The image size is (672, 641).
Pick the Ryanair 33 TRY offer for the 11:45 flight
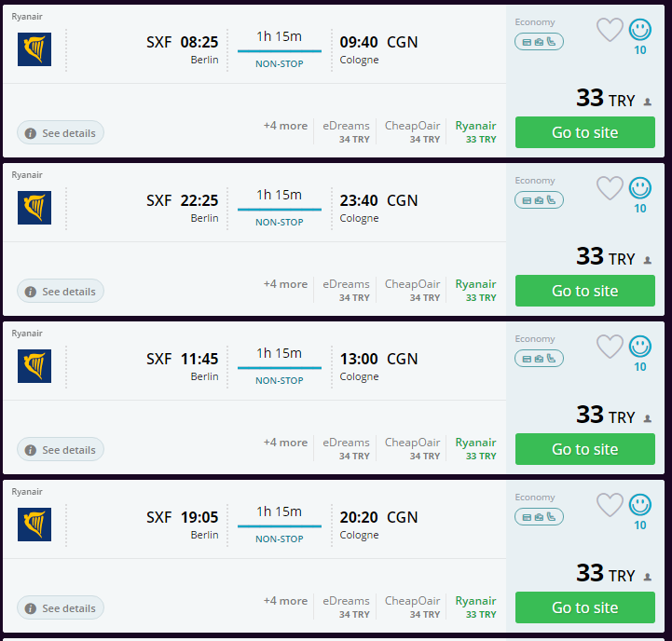[x=475, y=448]
